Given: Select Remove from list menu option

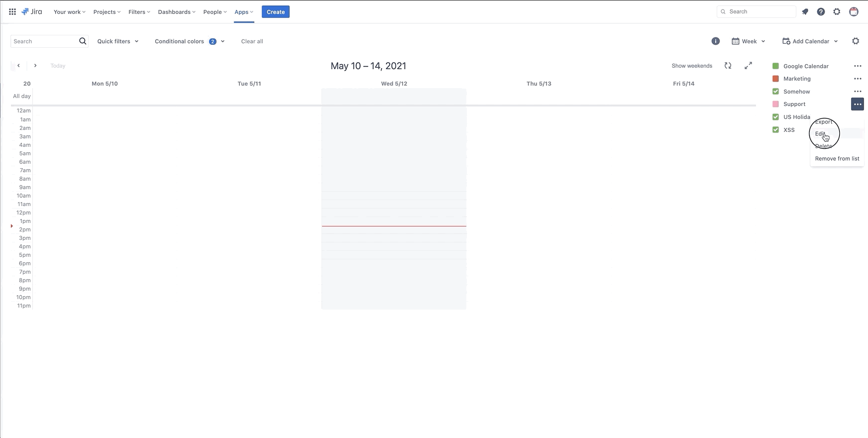Looking at the screenshot, I should (837, 159).
